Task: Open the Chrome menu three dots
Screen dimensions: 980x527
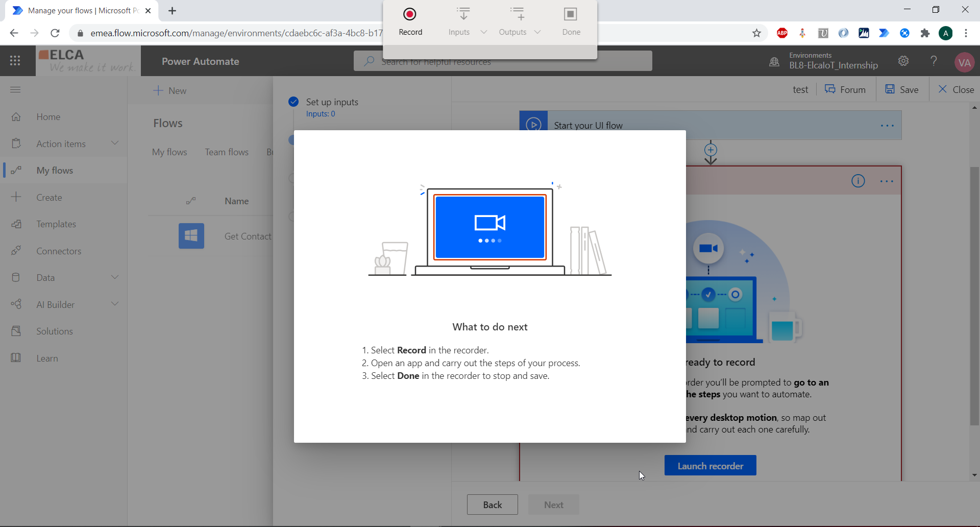Action: click(966, 33)
